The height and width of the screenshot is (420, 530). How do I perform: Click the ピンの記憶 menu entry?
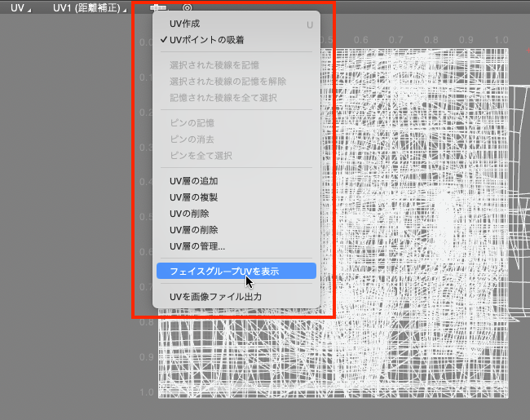(192, 123)
